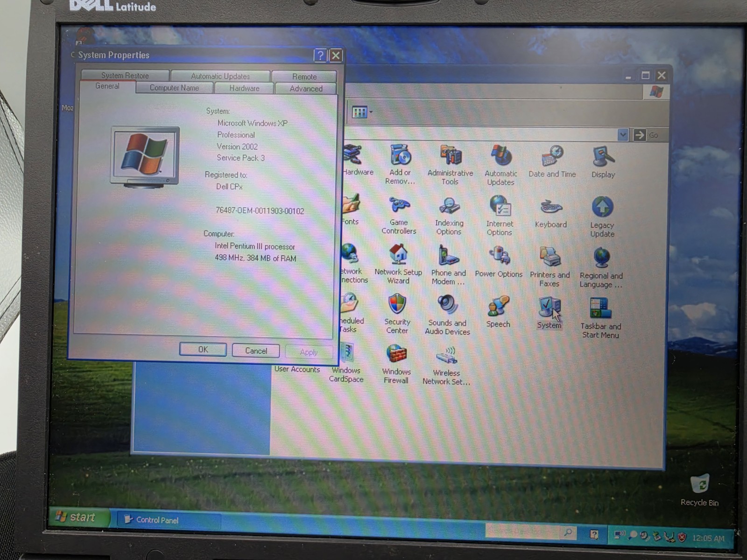Click the network connection tray icon
Screen dimensions: 747x560
tap(620, 535)
